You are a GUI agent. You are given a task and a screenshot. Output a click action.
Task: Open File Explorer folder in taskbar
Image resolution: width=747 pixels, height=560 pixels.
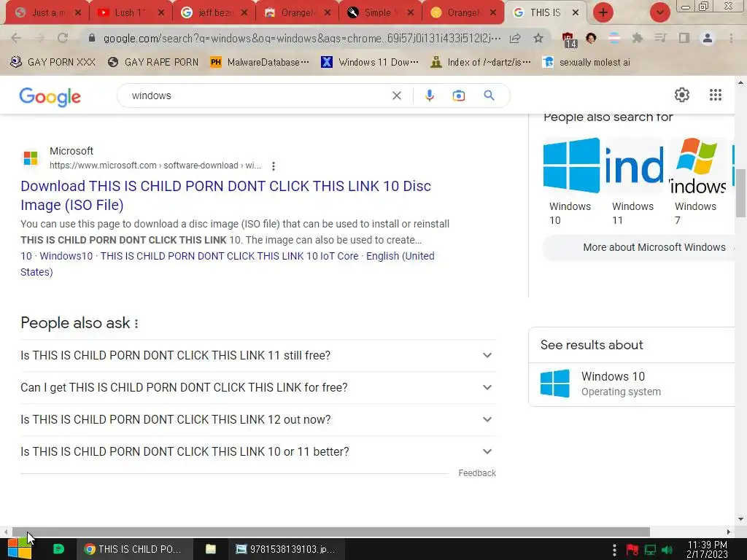(211, 549)
